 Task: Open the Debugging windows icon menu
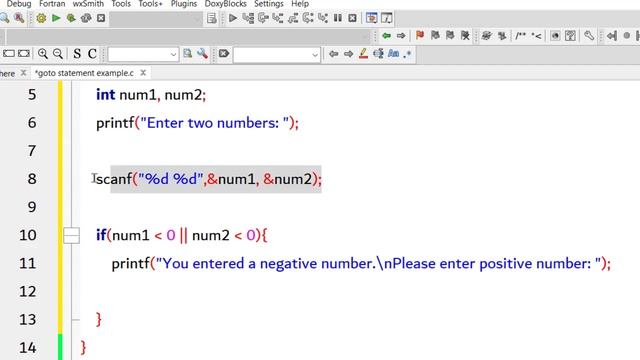click(x=371, y=18)
